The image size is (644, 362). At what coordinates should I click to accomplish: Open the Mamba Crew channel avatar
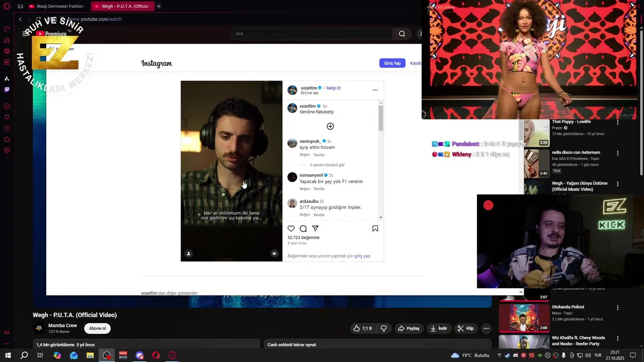pyautogui.click(x=39, y=328)
